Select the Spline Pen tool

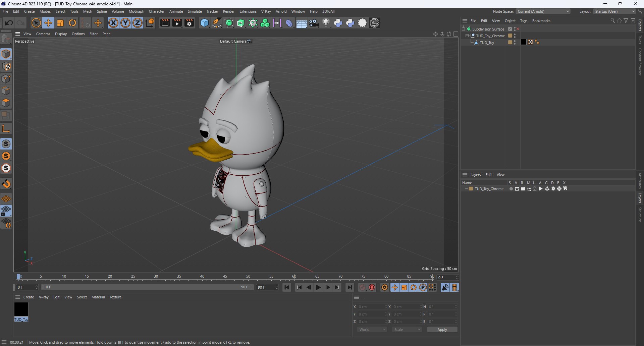pos(217,23)
